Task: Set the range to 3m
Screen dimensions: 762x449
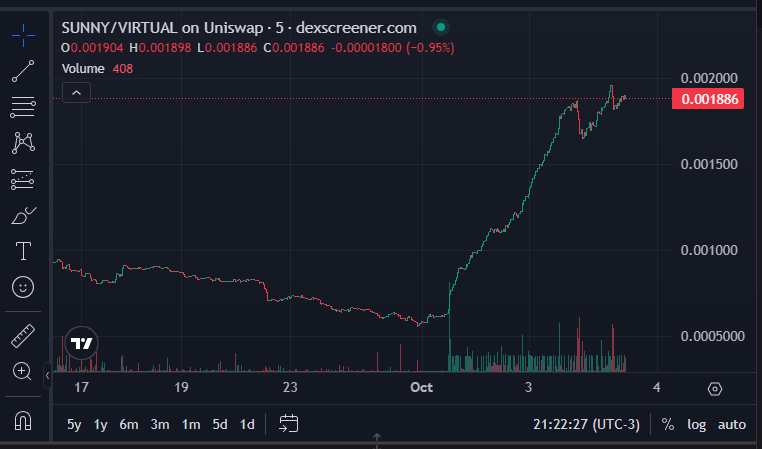Action: (x=160, y=424)
